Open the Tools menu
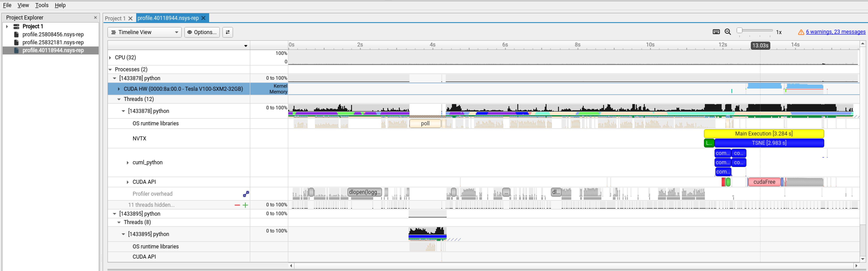 point(42,5)
